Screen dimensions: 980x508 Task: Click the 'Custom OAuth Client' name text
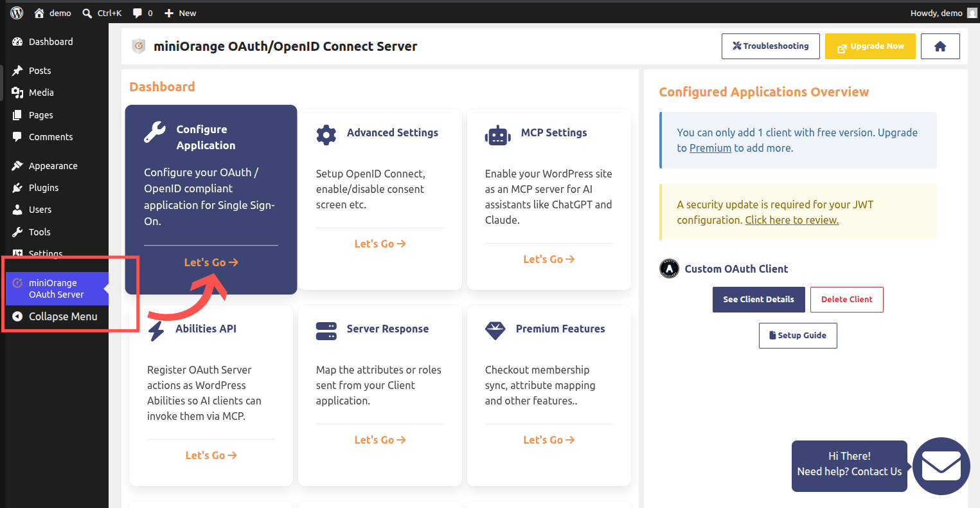pyautogui.click(x=736, y=269)
